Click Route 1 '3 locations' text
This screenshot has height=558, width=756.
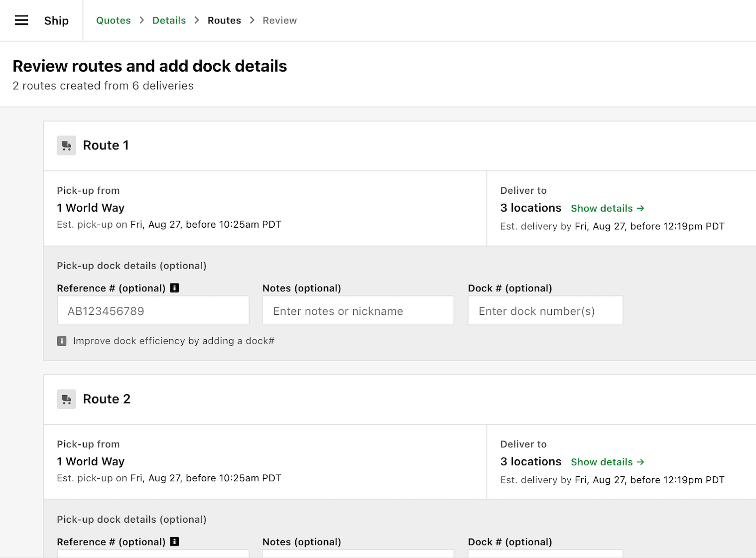click(531, 208)
